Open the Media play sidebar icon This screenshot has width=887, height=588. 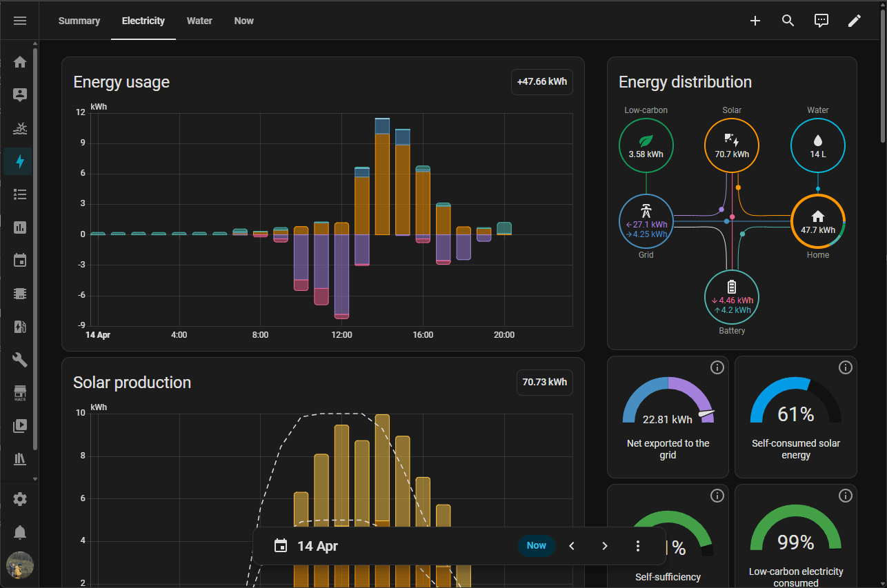(x=19, y=426)
